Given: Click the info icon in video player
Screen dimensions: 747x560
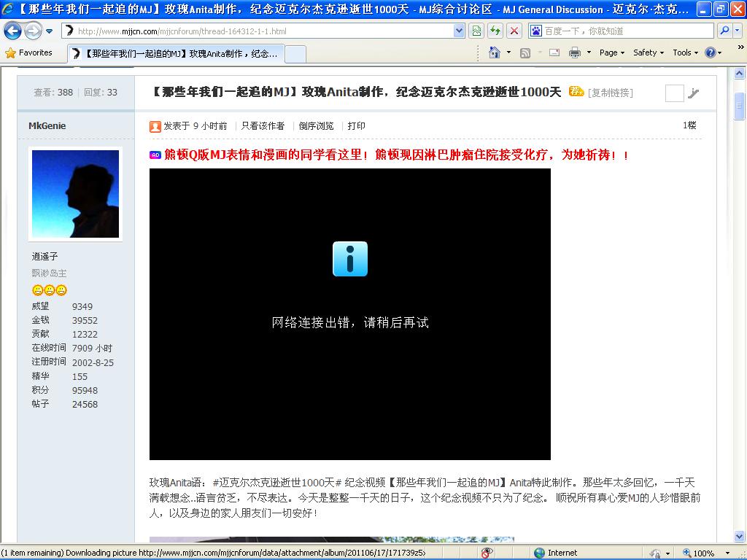Looking at the screenshot, I should tap(350, 259).
